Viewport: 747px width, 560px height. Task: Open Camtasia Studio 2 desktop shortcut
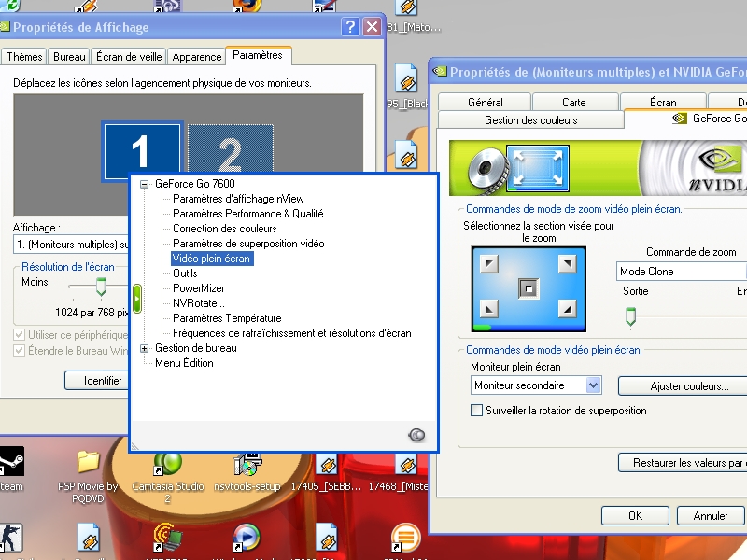[168, 476]
